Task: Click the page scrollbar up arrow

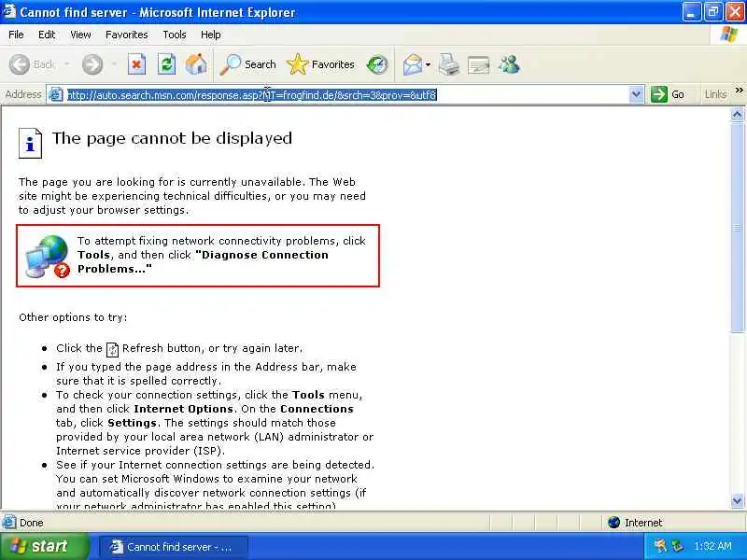Action: pos(737,114)
